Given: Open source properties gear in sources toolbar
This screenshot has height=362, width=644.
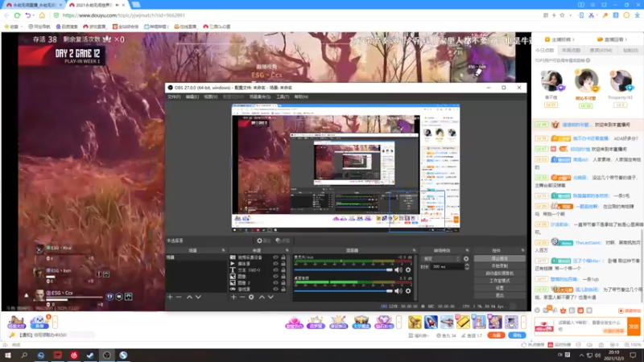Looking at the screenshot, I should 251,297.
